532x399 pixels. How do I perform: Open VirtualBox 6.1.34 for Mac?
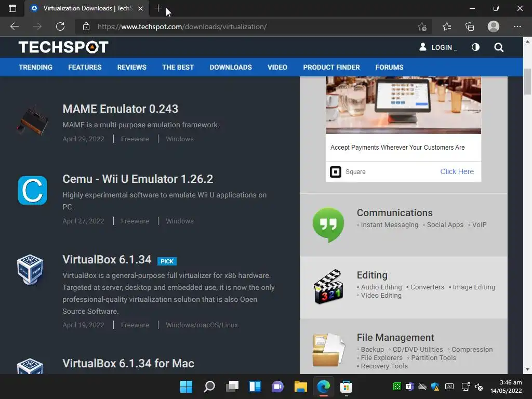[x=128, y=363]
